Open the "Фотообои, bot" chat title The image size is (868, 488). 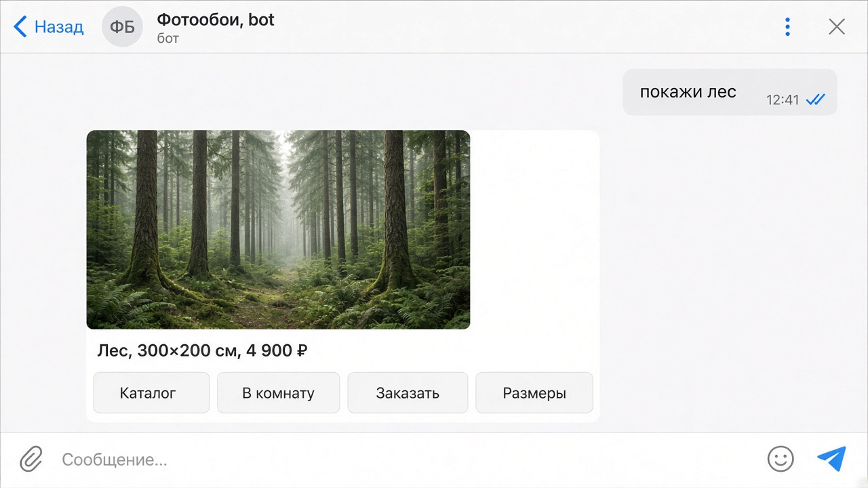216,19
